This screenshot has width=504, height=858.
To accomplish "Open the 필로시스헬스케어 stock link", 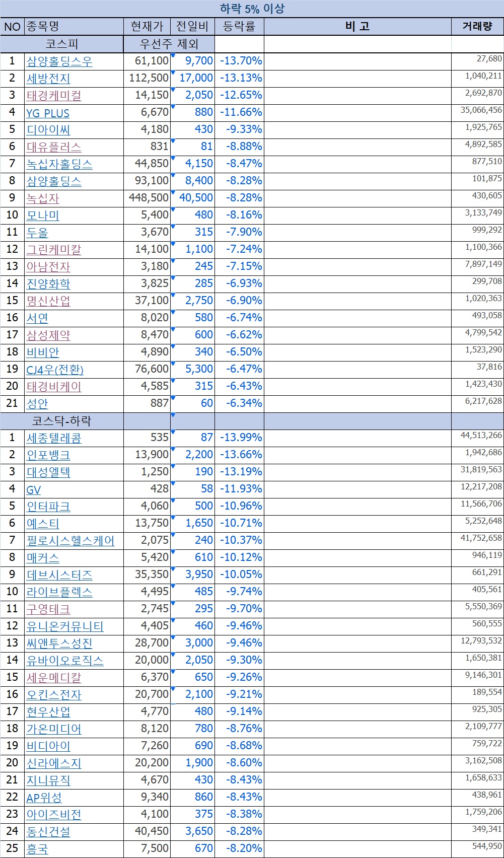I will [x=70, y=541].
